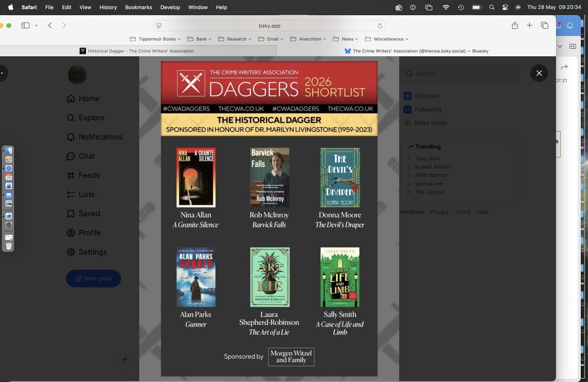The width and height of the screenshot is (588, 382).
Task: Open trending topic AEW Women
Action: [431, 175]
